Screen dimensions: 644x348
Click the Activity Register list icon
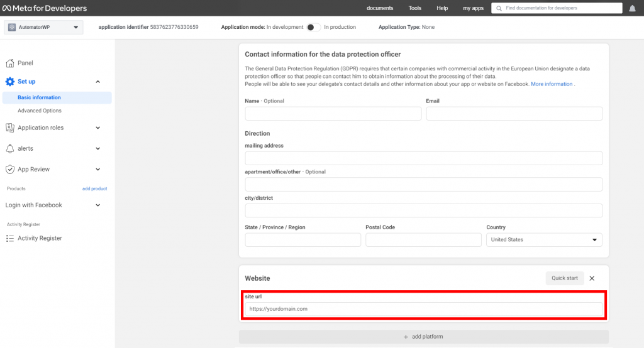10,239
